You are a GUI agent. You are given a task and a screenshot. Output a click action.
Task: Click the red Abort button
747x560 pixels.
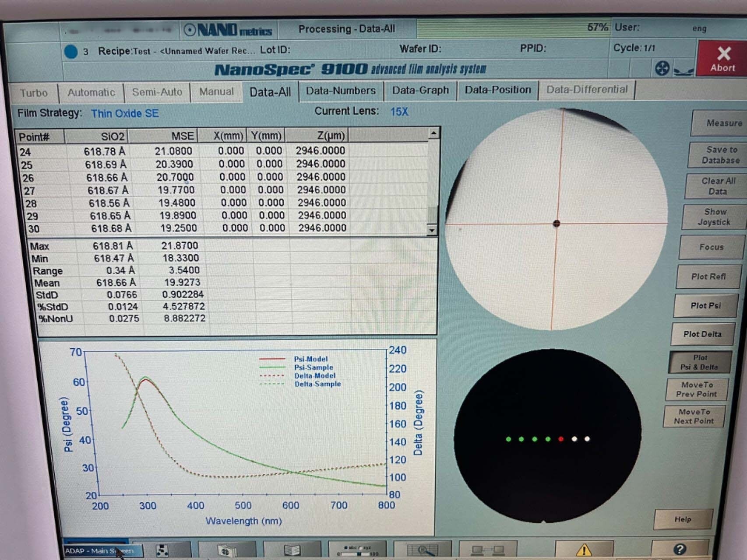pyautogui.click(x=722, y=58)
